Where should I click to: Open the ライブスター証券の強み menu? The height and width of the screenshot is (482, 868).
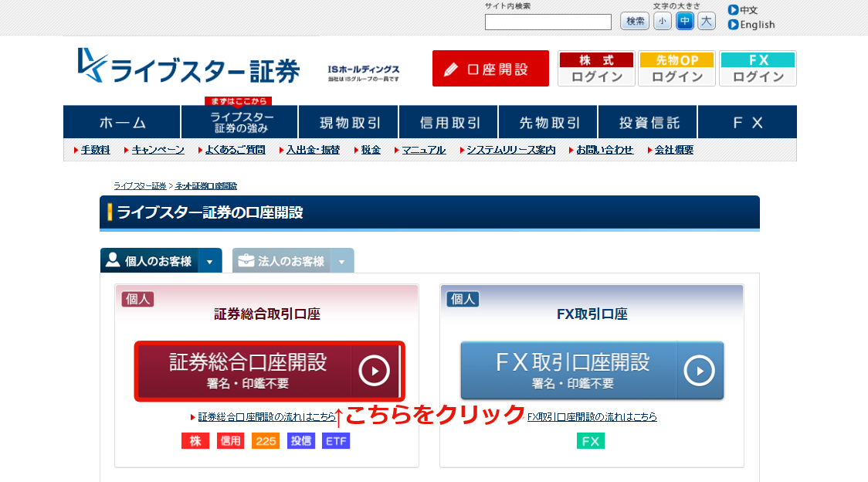click(239, 122)
